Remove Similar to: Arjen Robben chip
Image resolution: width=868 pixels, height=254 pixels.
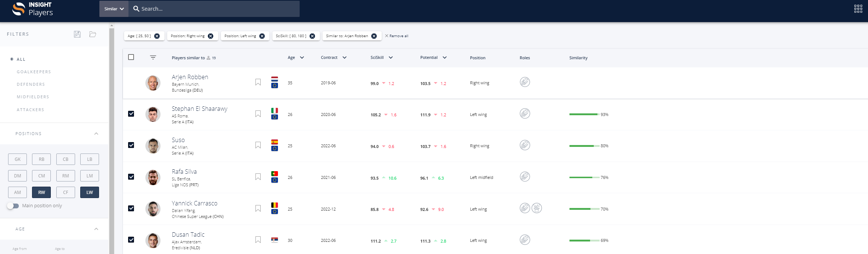[x=374, y=36]
